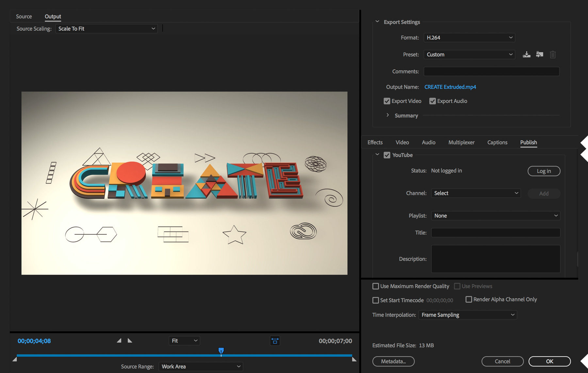The height and width of the screenshot is (373, 588).
Task: Enable Use Maximum Render Quality
Action: (x=376, y=286)
